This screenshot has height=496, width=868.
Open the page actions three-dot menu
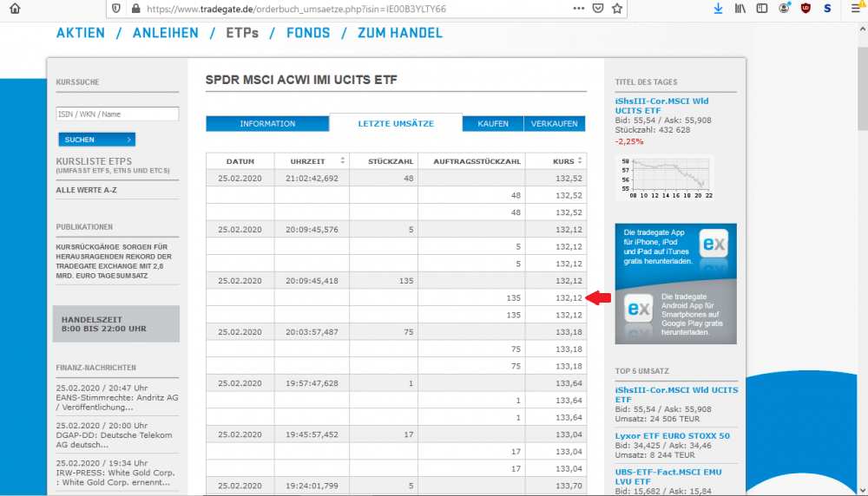(578, 9)
